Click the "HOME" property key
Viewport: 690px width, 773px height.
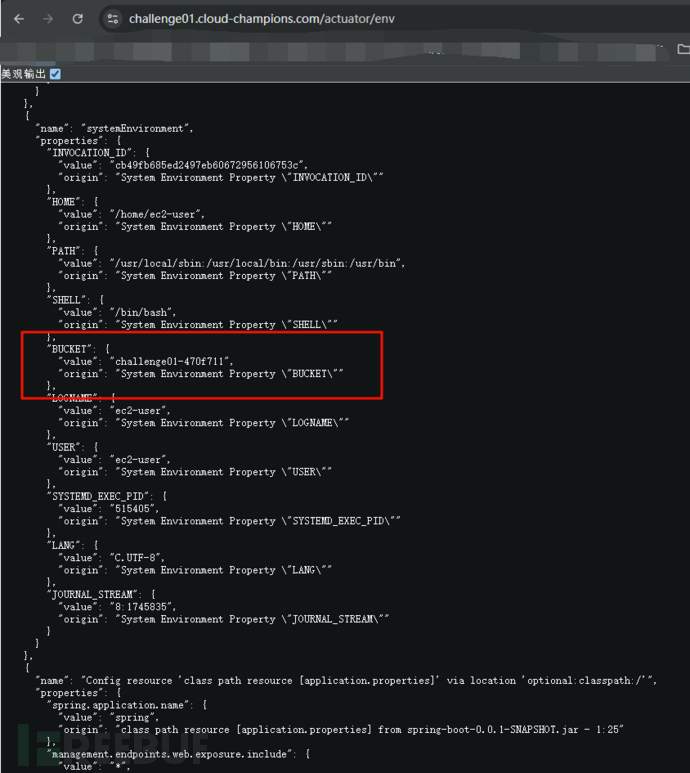63,202
